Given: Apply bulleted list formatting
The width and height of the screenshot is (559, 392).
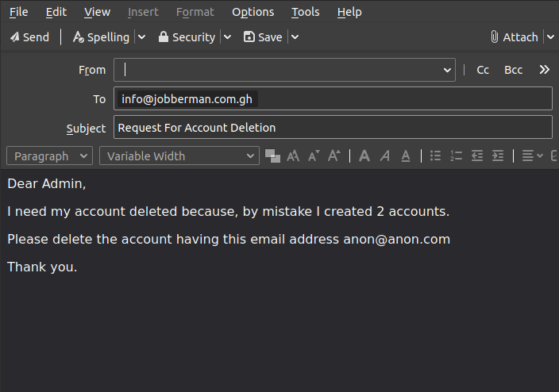Looking at the screenshot, I should (x=435, y=156).
